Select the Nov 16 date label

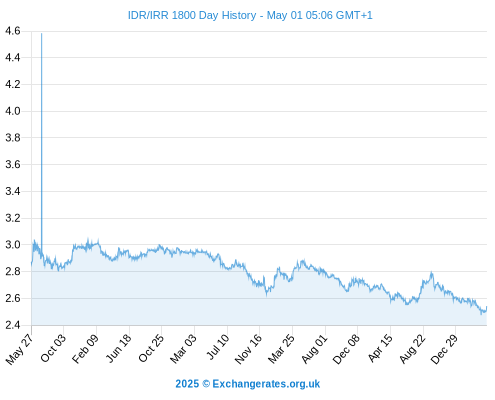tap(248, 349)
